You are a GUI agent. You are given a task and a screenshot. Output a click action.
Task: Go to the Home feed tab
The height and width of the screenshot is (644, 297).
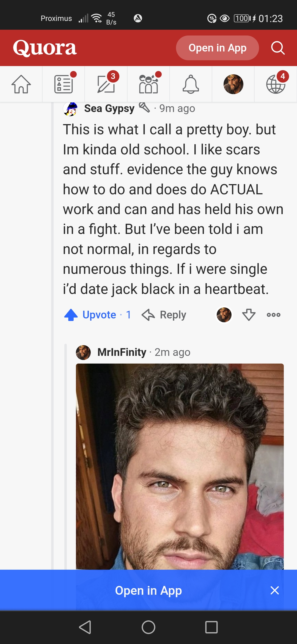click(x=21, y=84)
